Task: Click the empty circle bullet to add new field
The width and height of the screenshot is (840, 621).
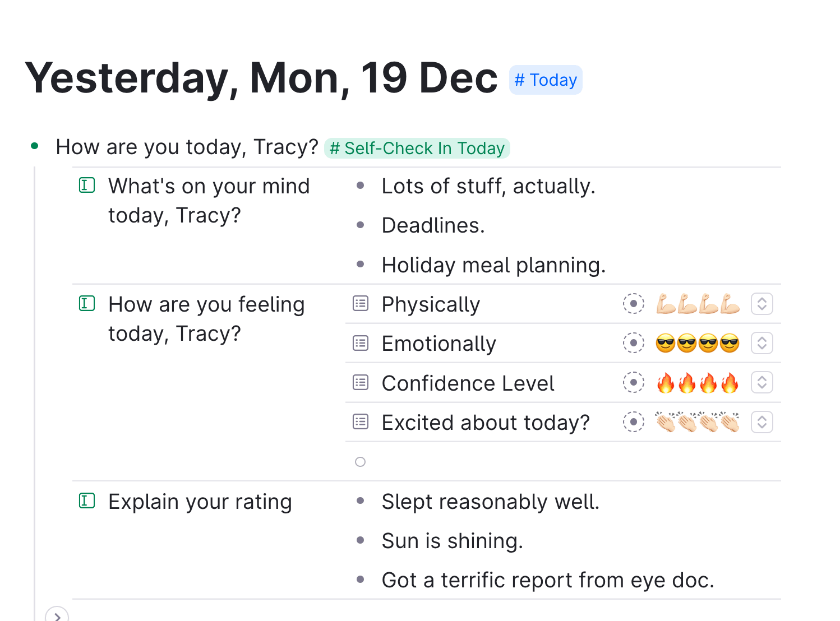Action: pyautogui.click(x=361, y=462)
